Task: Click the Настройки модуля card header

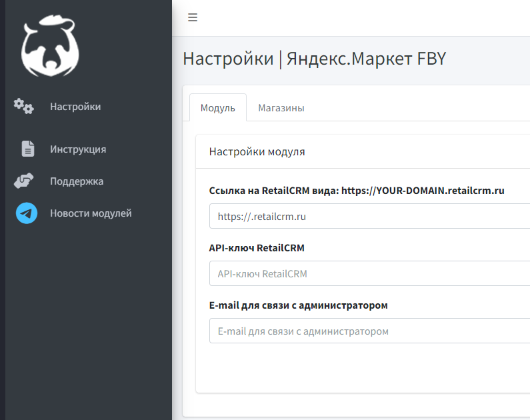Action: pos(363,151)
